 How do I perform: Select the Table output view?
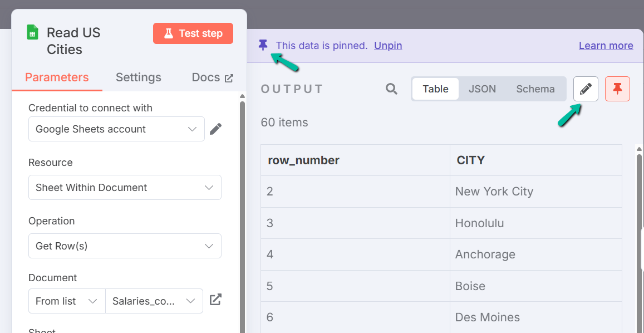click(x=435, y=89)
